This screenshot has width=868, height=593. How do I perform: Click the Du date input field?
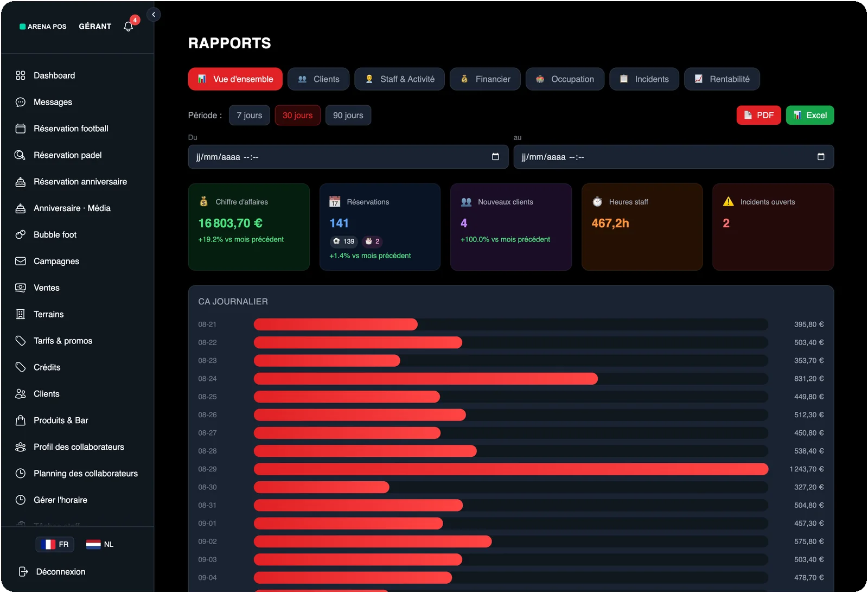348,157
